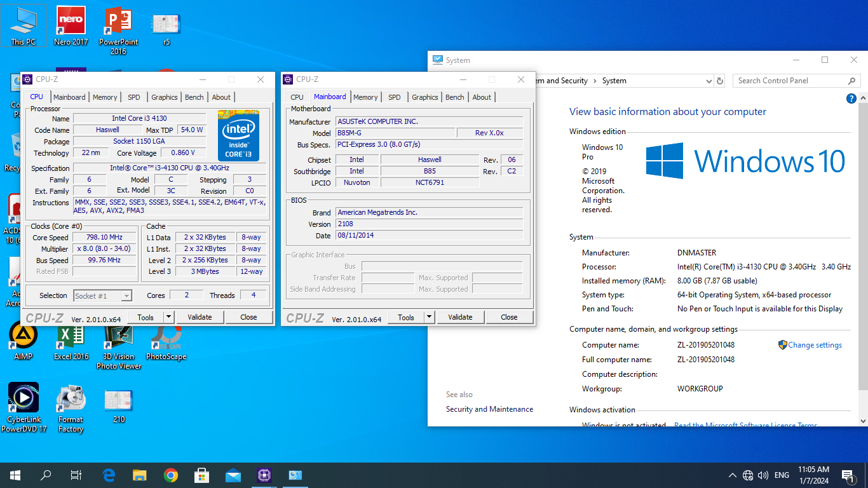This screenshot has height=488, width=868.
Task: Open File Explorer from the taskbar
Action: pos(140,475)
